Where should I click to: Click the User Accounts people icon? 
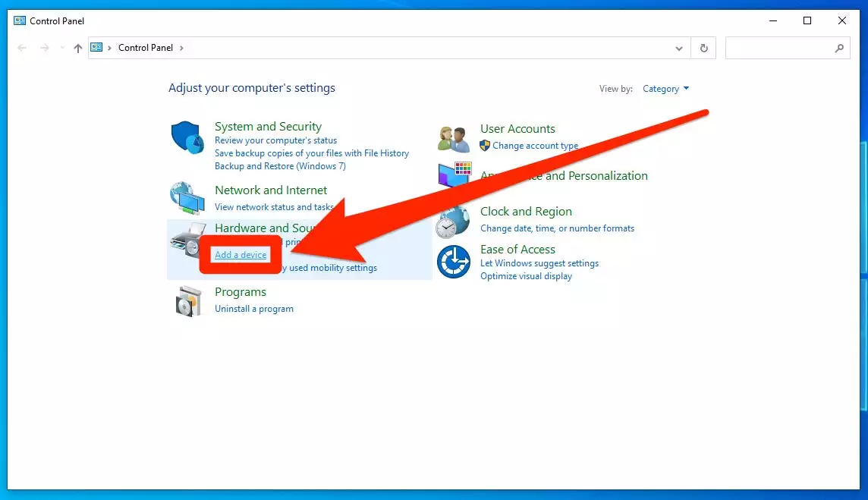454,138
